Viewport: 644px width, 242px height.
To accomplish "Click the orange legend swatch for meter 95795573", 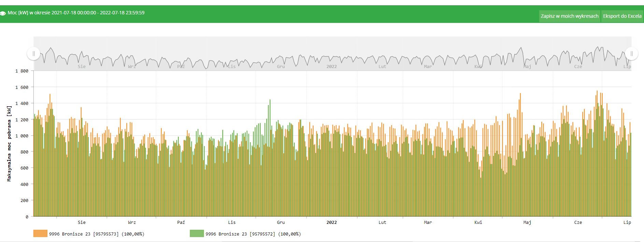I will (x=40, y=234).
